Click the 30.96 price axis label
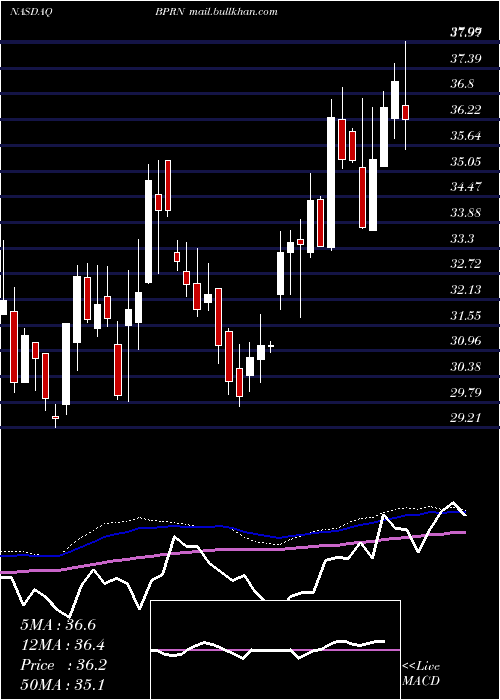This screenshot has width=500, height=700. point(466,342)
